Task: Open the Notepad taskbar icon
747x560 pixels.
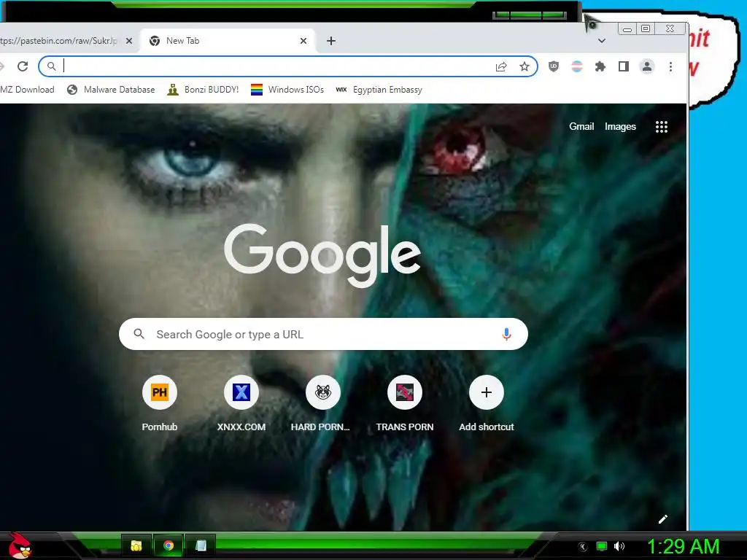Action: tap(201, 545)
